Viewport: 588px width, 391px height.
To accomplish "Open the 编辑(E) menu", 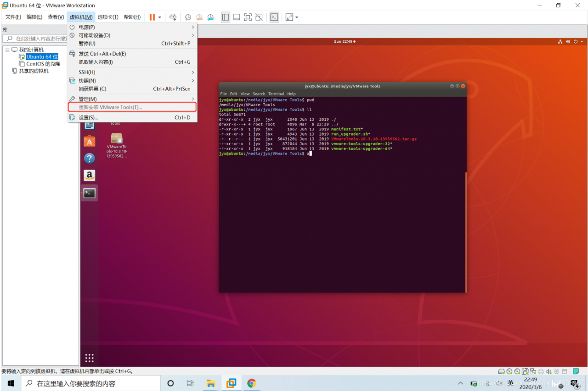I will [34, 17].
